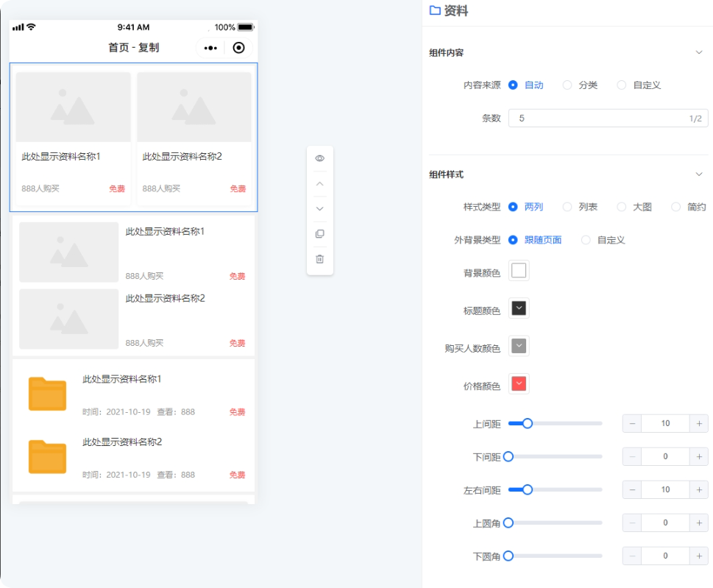Move component up with the up arrow
The width and height of the screenshot is (713, 588).
319,184
